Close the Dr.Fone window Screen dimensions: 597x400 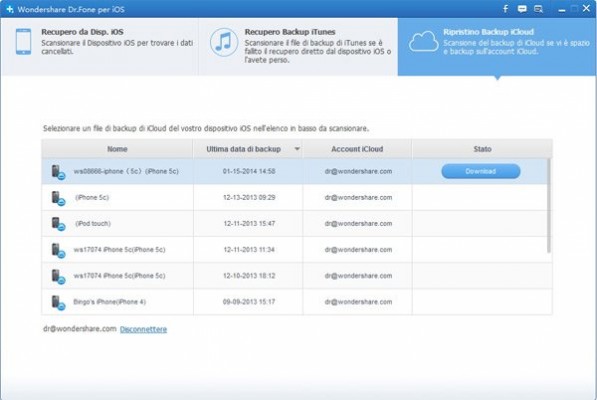pyautogui.click(x=586, y=8)
